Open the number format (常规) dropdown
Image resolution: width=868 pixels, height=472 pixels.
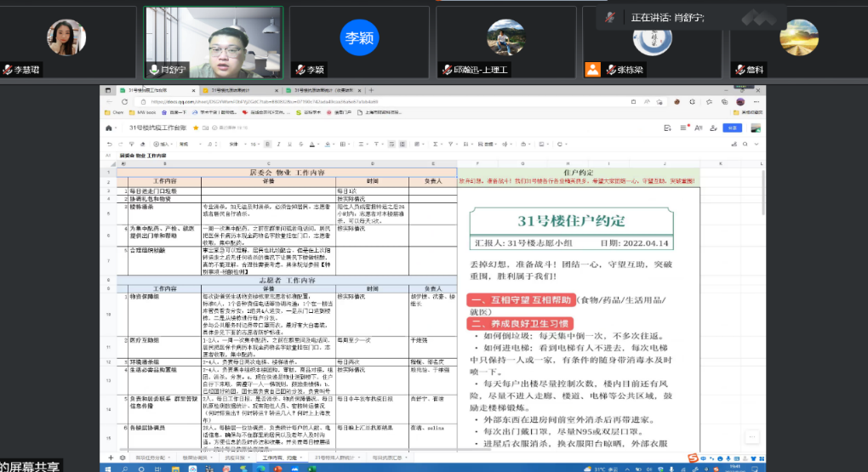[x=190, y=145]
